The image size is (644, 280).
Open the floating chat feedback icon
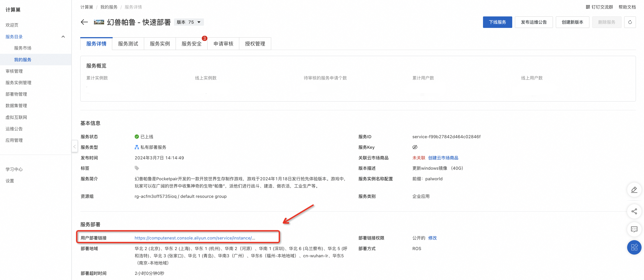(634, 229)
